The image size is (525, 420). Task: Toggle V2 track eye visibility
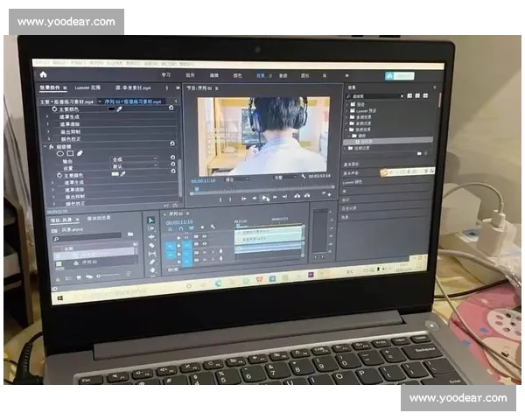pyautogui.click(x=205, y=236)
